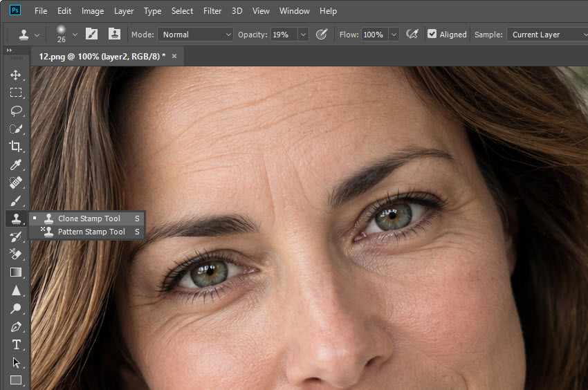Screen dimensions: 588x390
Task: Select the Crop tool
Action: [x=15, y=147]
